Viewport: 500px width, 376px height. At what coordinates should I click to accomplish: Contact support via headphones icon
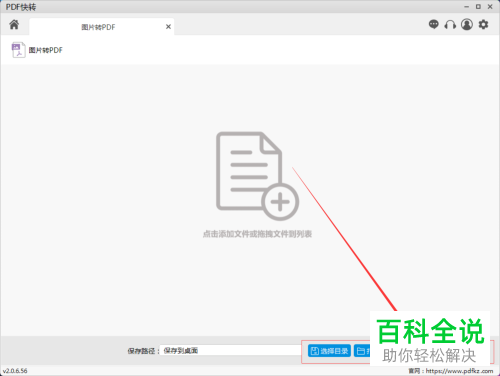[x=450, y=24]
